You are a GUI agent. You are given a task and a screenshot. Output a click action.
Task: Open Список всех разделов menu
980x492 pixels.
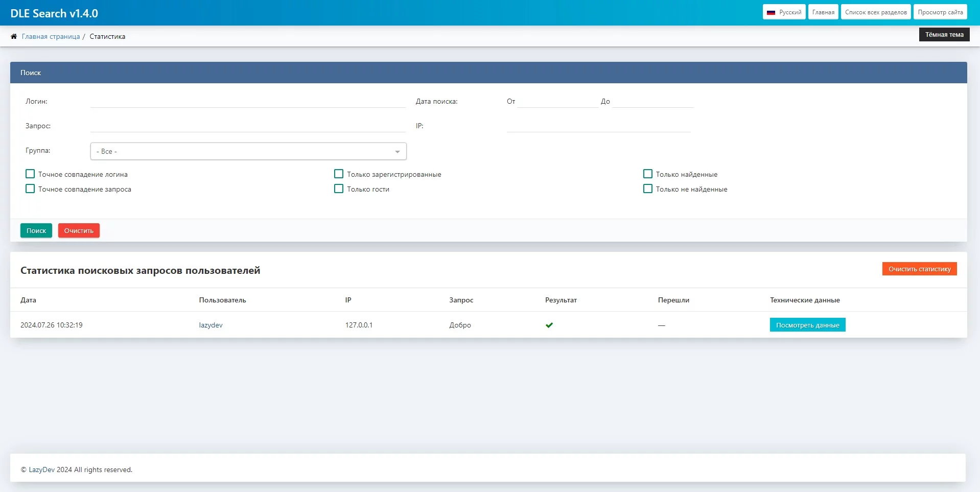click(876, 12)
